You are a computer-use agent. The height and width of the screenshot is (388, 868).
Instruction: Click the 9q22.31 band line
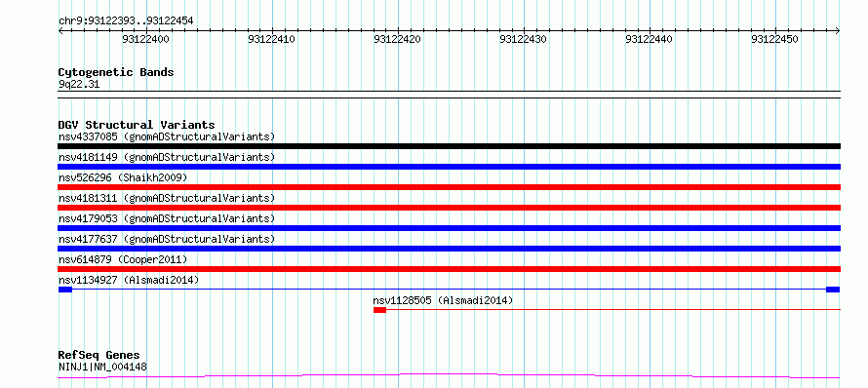point(449,95)
